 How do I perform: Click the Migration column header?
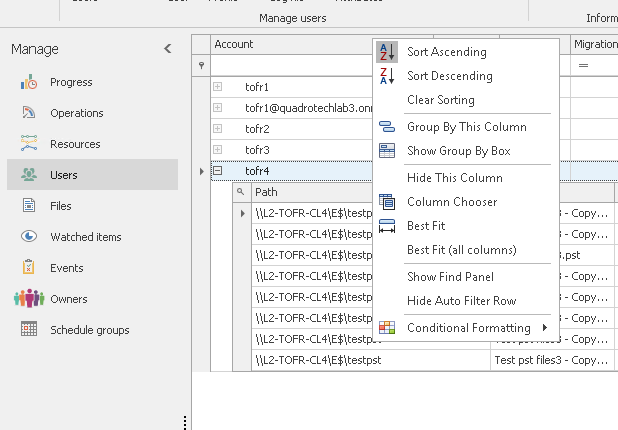[594, 44]
